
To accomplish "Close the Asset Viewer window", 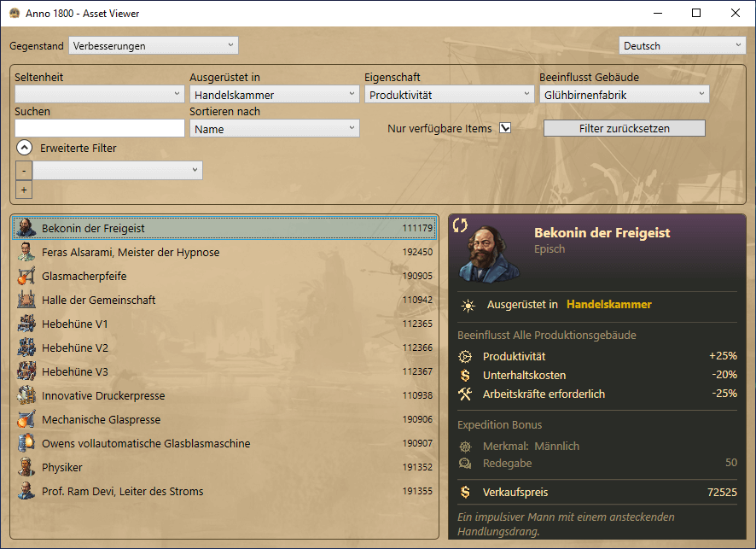I will [736, 13].
